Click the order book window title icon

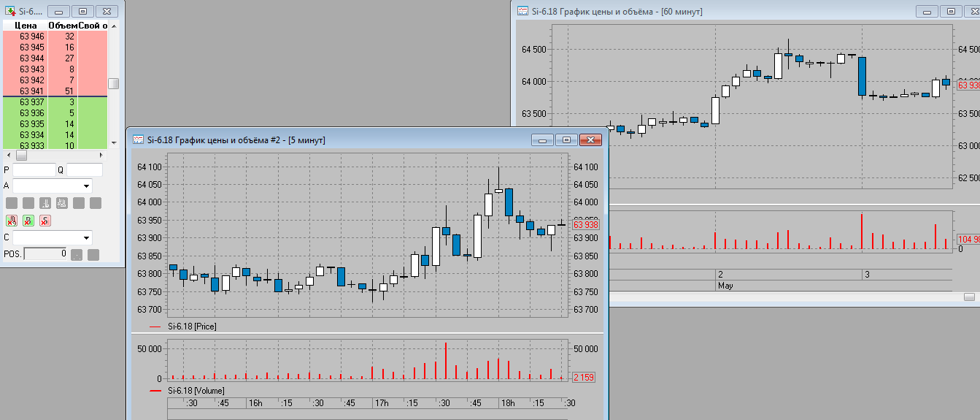click(11, 12)
